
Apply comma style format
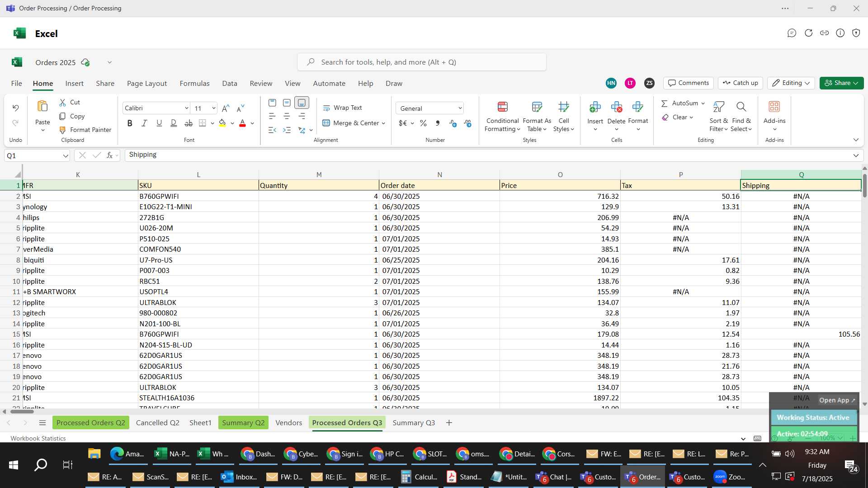[438, 123]
